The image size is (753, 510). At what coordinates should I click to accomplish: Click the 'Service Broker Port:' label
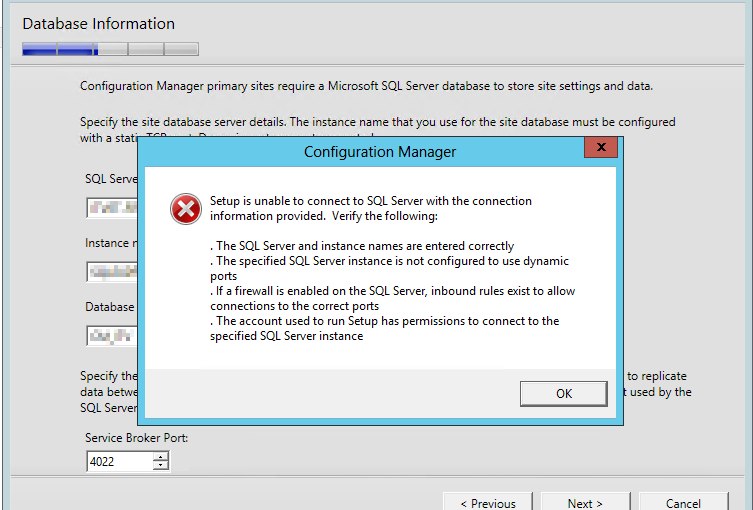[x=136, y=438]
